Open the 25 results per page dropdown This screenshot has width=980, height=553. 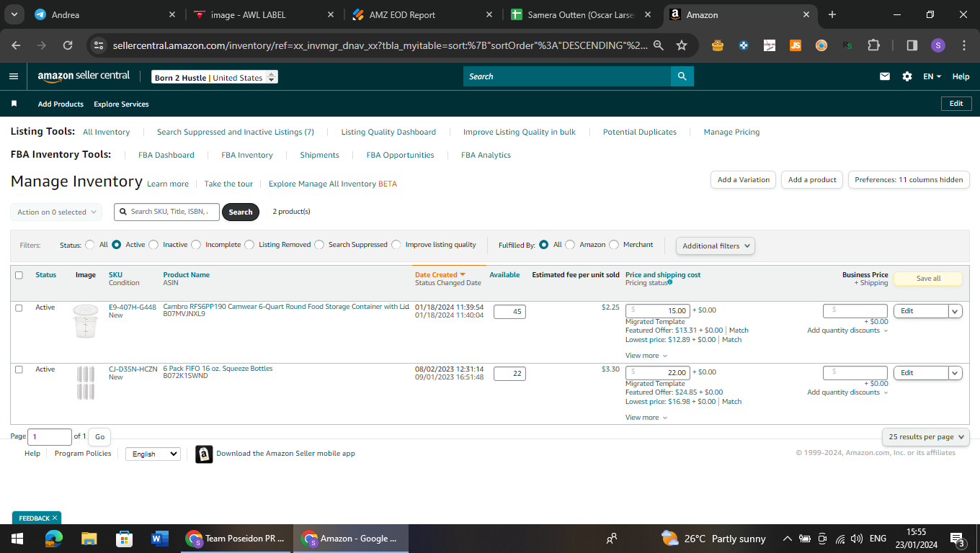(x=926, y=437)
